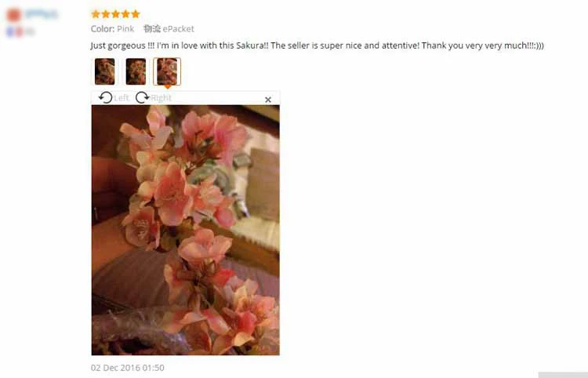Image resolution: width=588 pixels, height=378 pixels.
Task: Click the "Right" rotate label
Action: tap(161, 98)
